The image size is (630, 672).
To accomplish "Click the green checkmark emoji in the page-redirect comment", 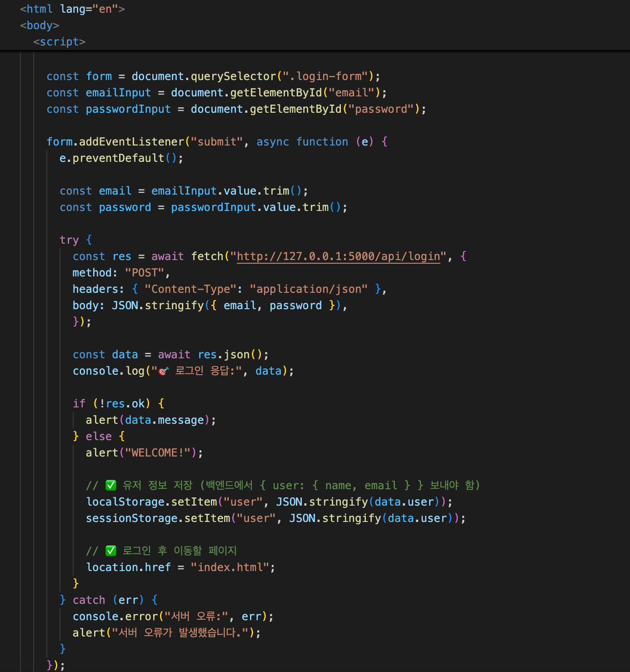I will [111, 551].
